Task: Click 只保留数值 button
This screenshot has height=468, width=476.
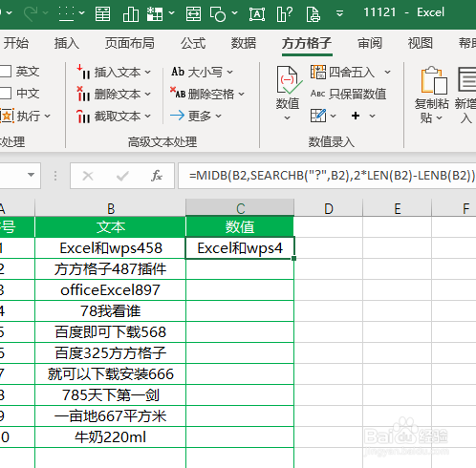Action: 349,94
